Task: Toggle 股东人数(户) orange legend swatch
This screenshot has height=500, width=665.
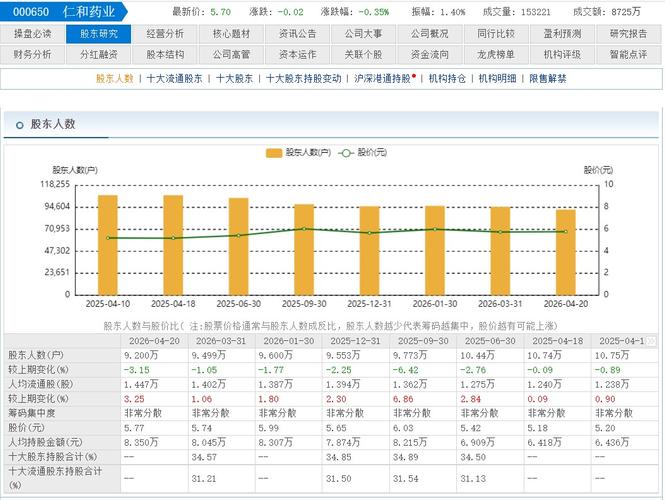Action: pyautogui.click(x=274, y=153)
